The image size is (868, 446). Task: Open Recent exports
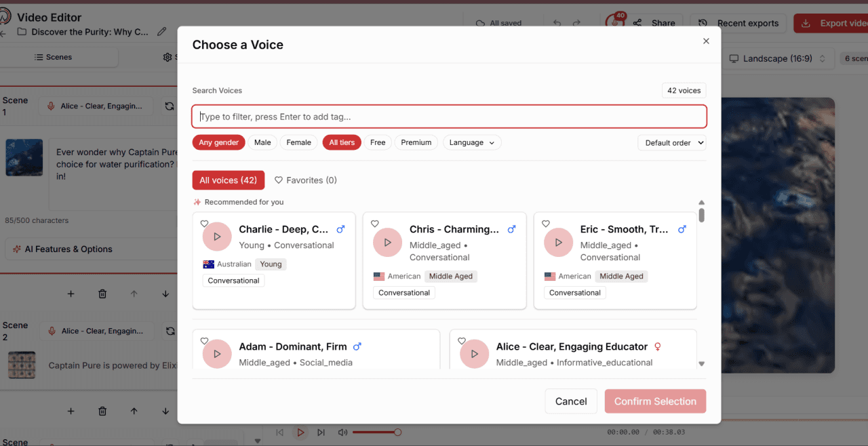click(x=738, y=23)
